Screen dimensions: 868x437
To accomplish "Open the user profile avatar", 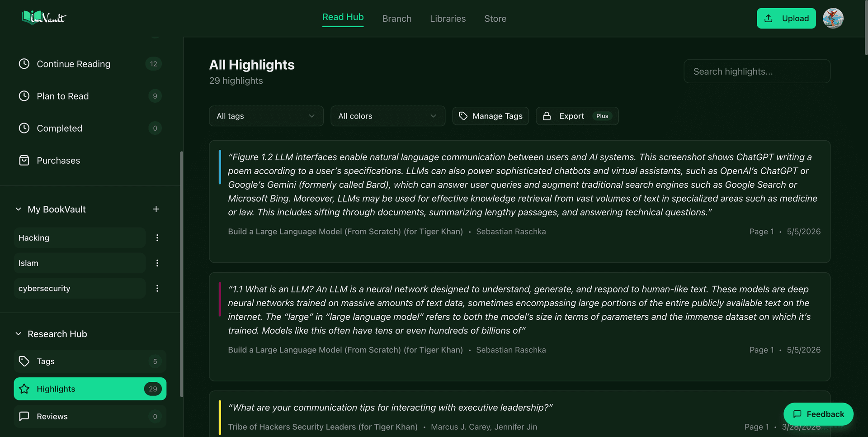I will coord(833,18).
